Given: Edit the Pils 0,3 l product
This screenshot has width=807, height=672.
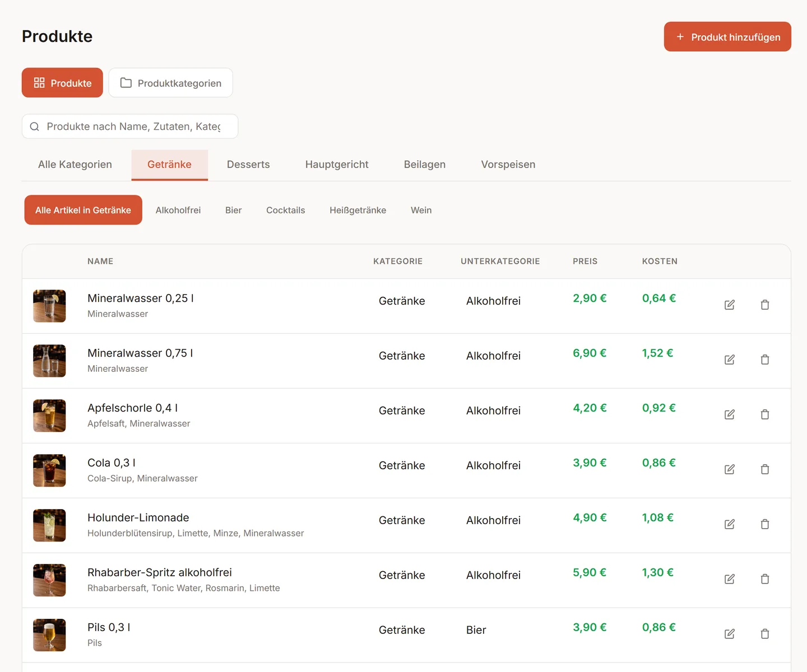Looking at the screenshot, I should coord(729,634).
